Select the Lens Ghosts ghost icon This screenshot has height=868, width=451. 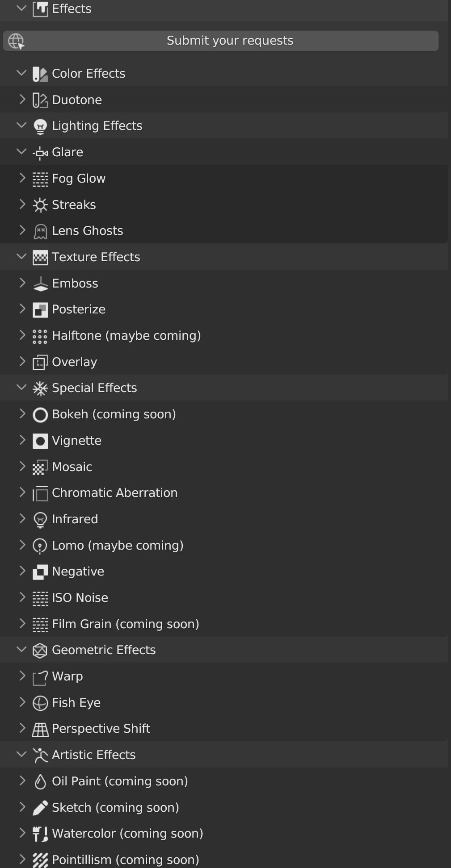[x=40, y=230]
